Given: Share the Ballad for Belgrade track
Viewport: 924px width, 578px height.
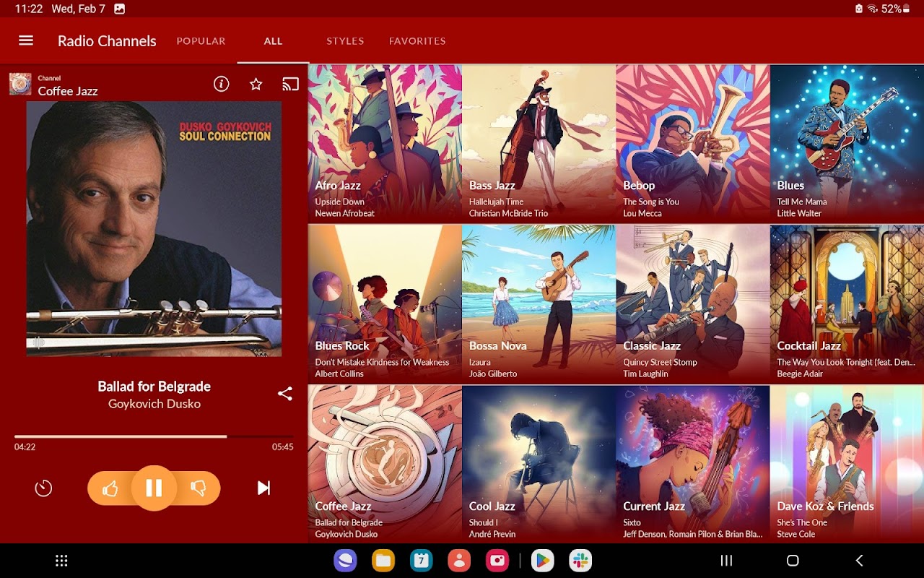Looking at the screenshot, I should tap(285, 394).
